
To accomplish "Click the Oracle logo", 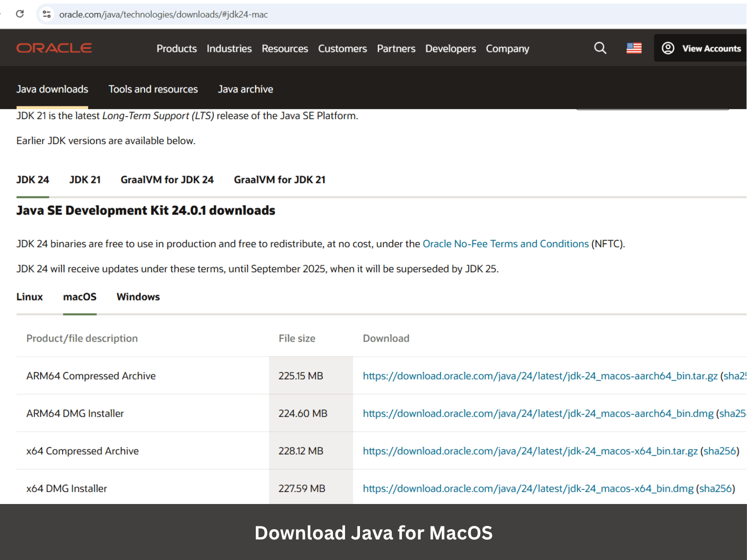I will 54,48.
